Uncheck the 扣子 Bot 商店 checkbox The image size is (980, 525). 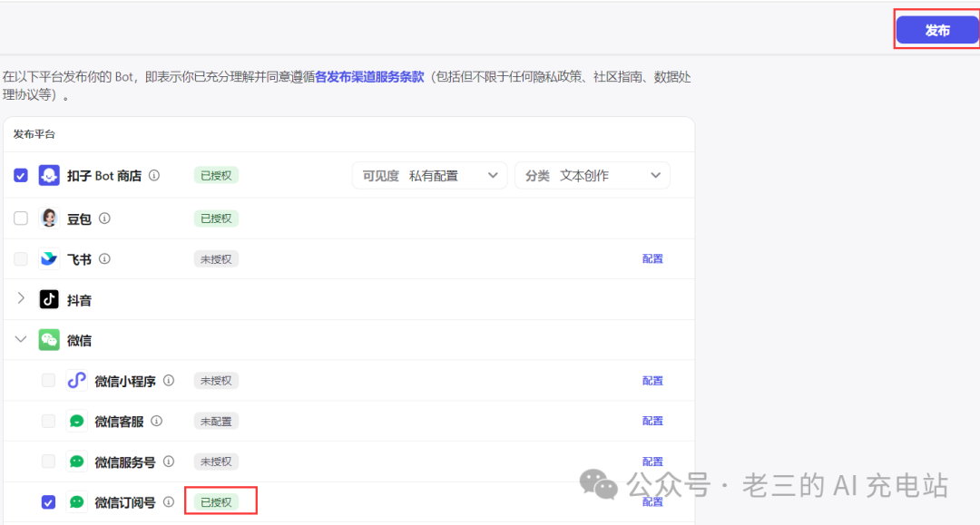21,175
